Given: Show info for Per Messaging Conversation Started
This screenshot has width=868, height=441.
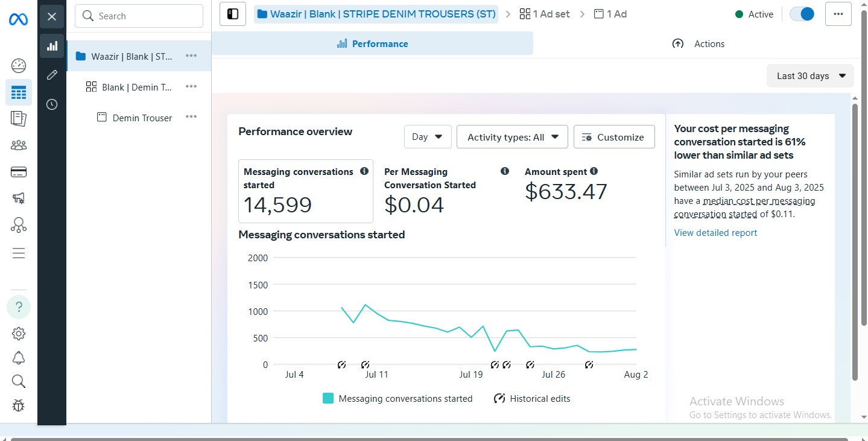Looking at the screenshot, I should (505, 171).
